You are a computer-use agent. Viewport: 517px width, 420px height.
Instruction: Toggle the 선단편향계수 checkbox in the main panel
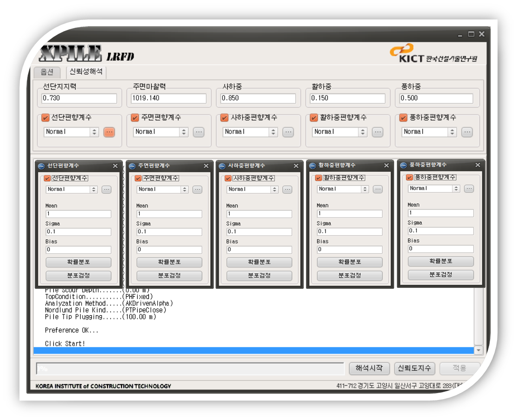(45, 118)
